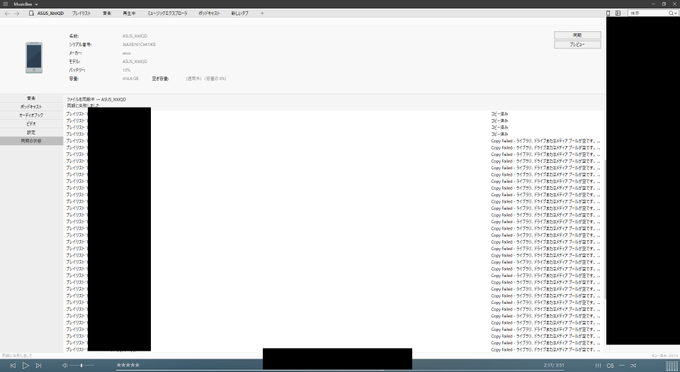Show the visualizer bars icon
This screenshot has width=680, height=372.
pyautogui.click(x=672, y=365)
